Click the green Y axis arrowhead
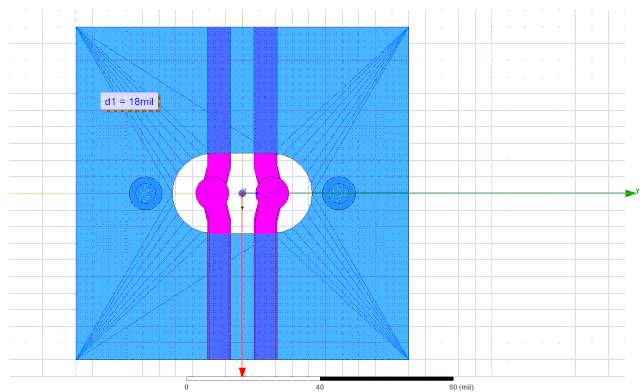The image size is (640, 392). click(x=631, y=193)
